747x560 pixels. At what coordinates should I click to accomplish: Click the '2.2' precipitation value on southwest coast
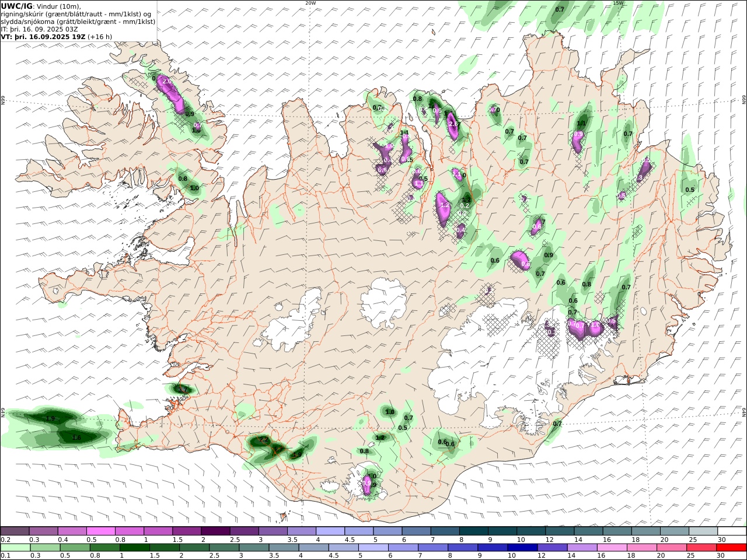(263, 440)
